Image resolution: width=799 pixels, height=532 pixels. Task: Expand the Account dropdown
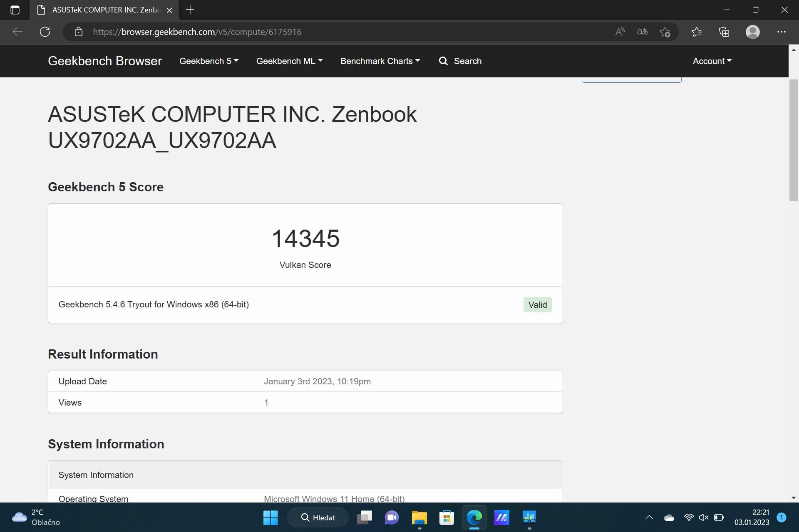tap(712, 61)
